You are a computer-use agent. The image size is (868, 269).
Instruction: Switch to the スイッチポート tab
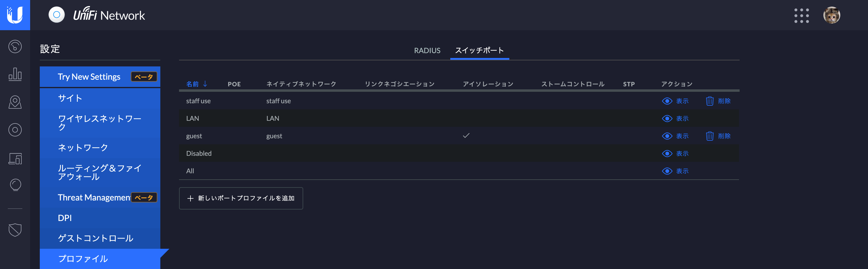(x=480, y=50)
